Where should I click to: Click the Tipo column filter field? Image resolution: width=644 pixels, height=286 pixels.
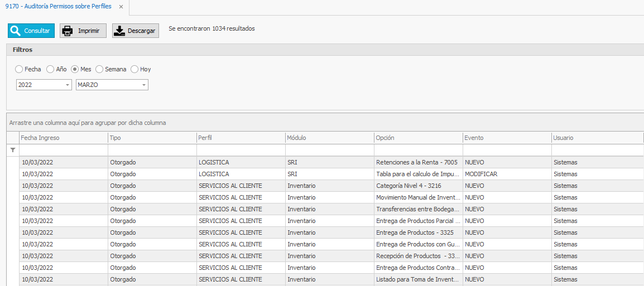[x=152, y=150]
